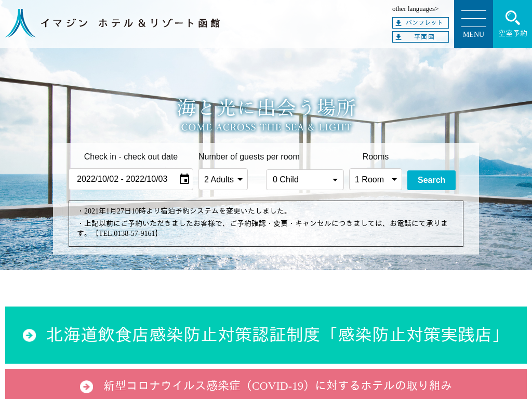Click the magnifier vacancy search icon
The height and width of the screenshot is (399, 532).
(512, 18)
